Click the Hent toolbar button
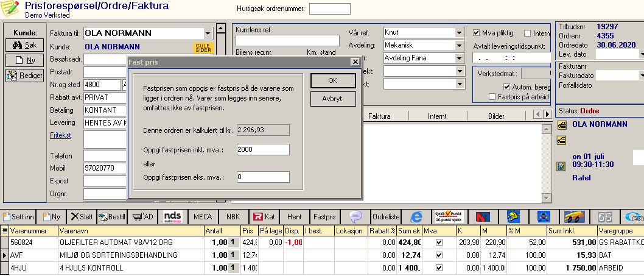This screenshot has width=644, height=276. pos(294,217)
